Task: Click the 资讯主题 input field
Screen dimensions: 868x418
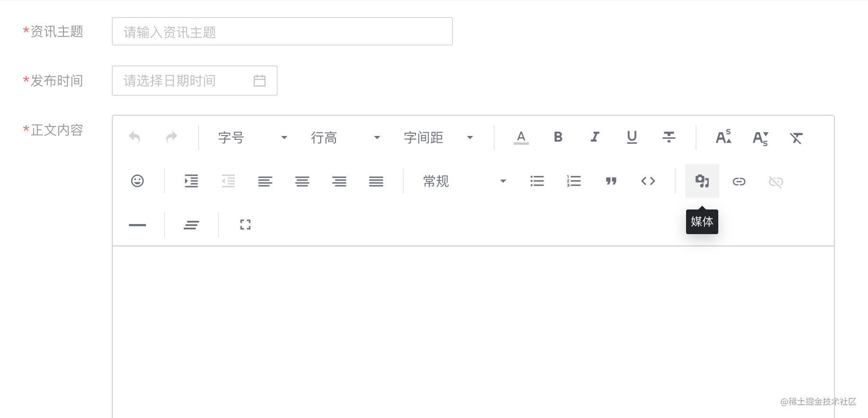Action: point(282,31)
